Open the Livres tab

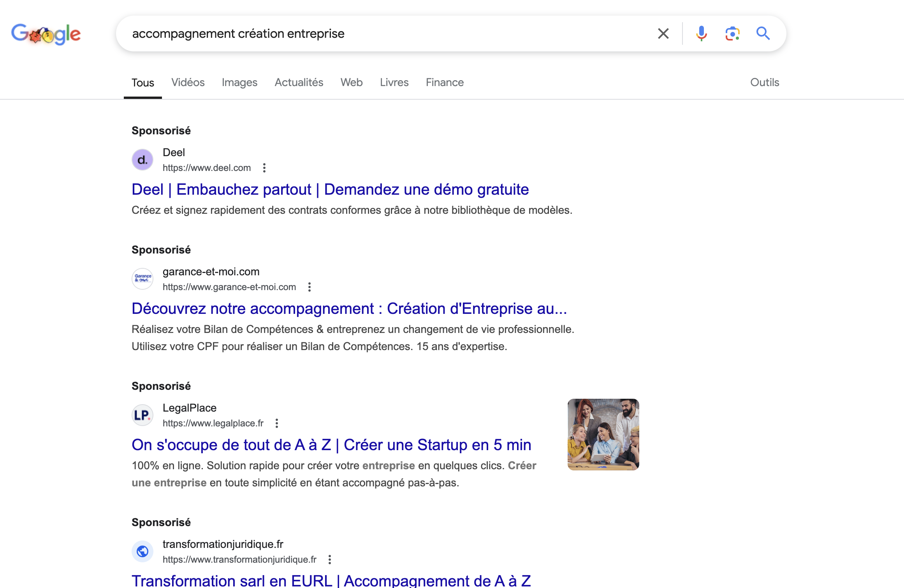coord(394,83)
